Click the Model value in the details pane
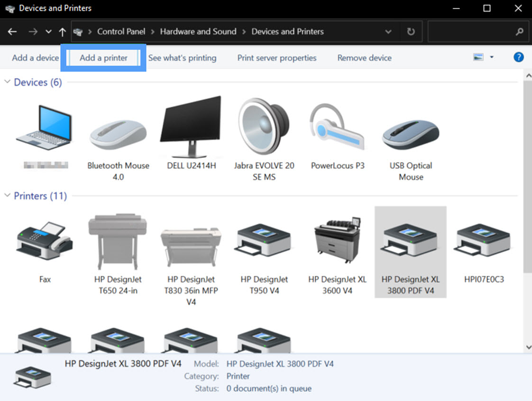 (280, 364)
